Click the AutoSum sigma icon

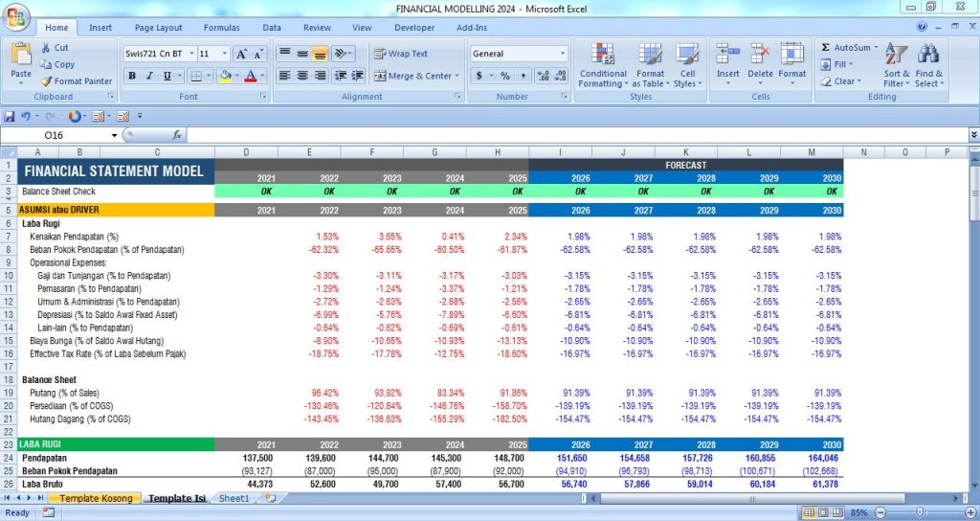826,47
